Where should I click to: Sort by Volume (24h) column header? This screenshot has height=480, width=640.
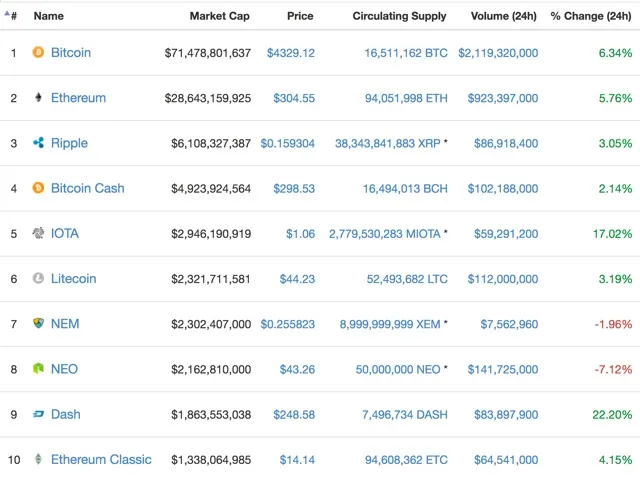[x=504, y=16]
